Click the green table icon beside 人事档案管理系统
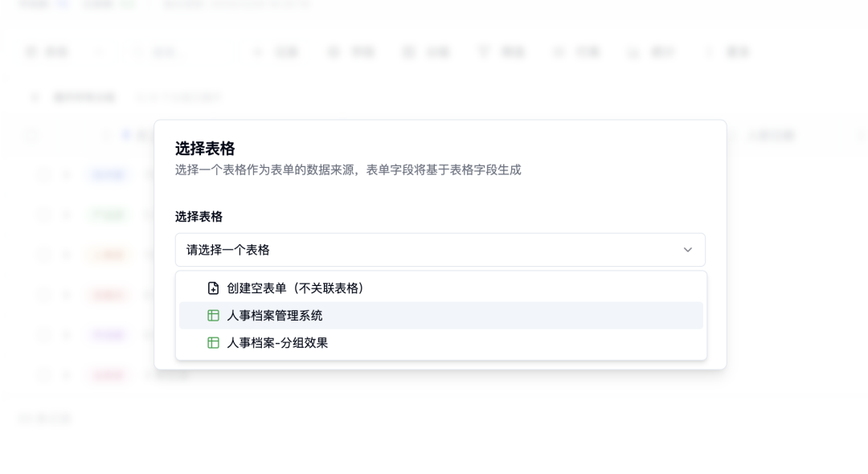Screen dimensions: 868x474 click(212, 315)
